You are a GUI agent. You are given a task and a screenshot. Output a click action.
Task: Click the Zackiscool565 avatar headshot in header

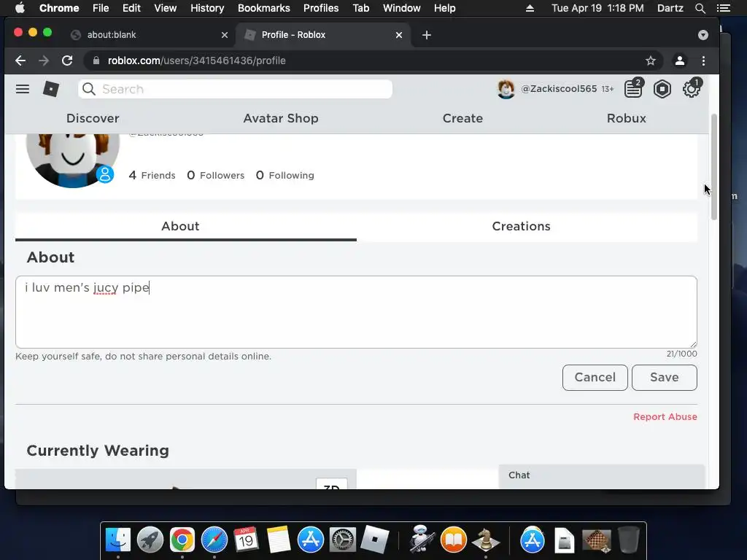click(506, 89)
